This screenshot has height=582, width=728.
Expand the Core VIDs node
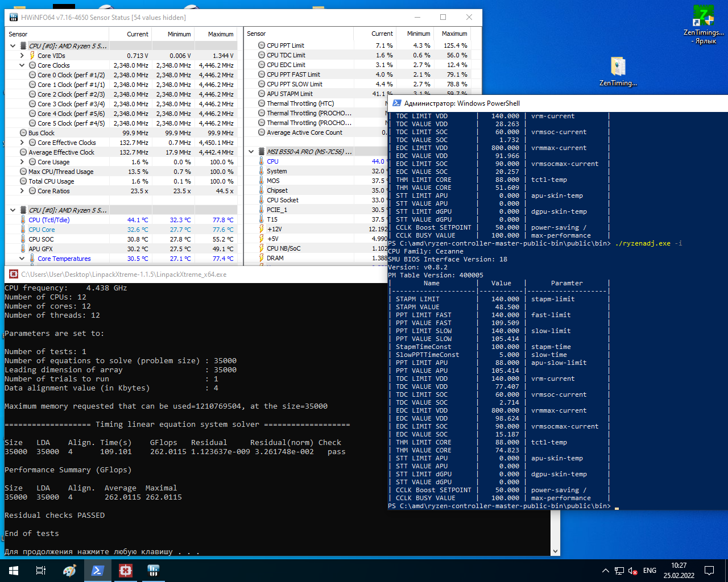coord(22,56)
